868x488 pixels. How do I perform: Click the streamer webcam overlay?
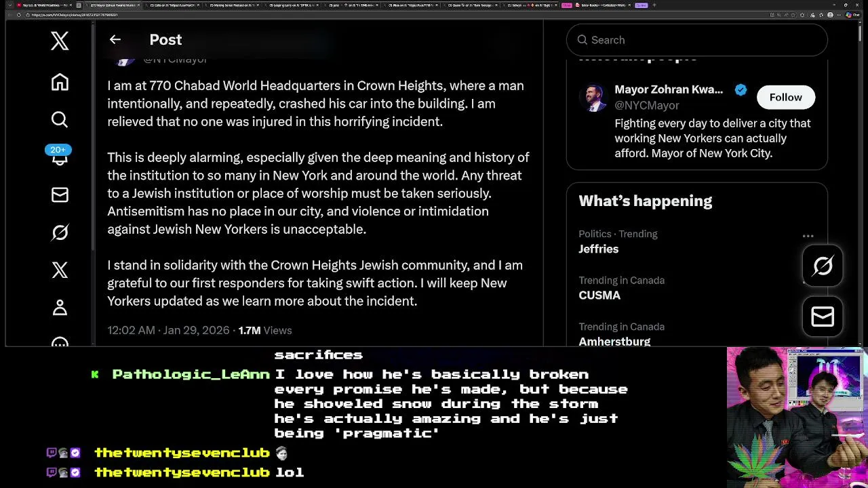pos(797,418)
